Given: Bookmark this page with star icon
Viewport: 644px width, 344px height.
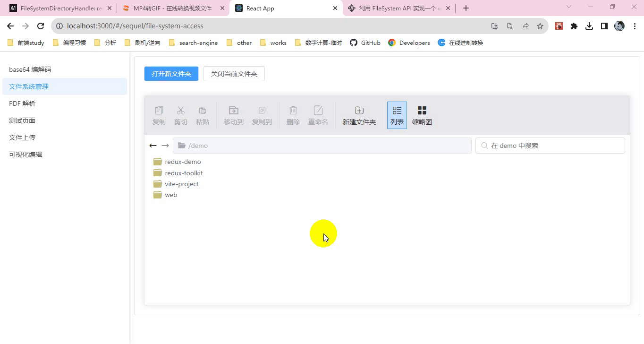Looking at the screenshot, I should coord(540,26).
